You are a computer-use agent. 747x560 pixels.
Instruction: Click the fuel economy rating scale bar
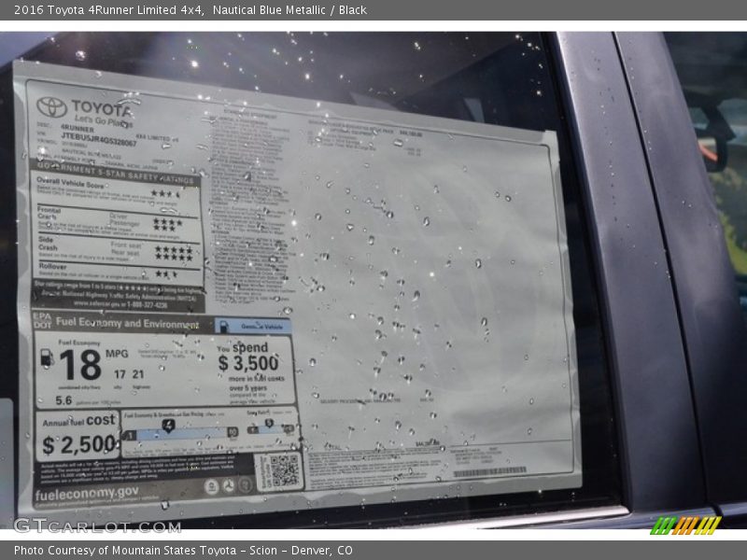click(x=180, y=433)
